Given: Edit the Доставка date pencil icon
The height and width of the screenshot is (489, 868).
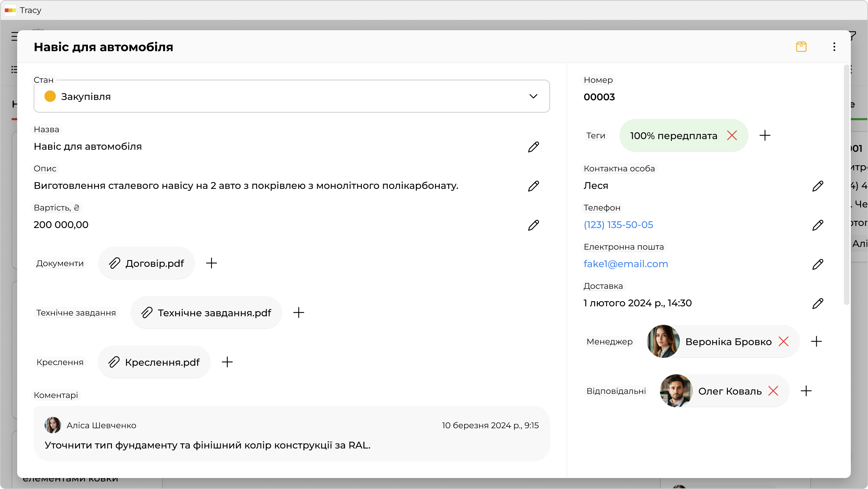Looking at the screenshot, I should click(818, 304).
